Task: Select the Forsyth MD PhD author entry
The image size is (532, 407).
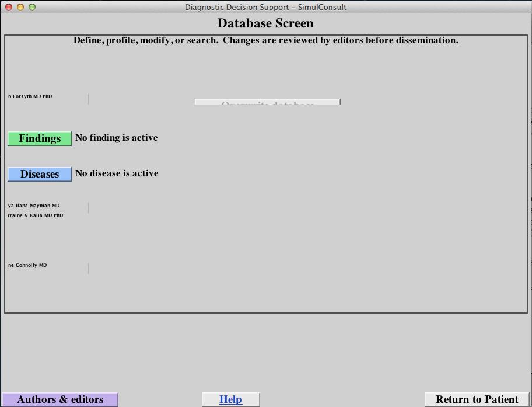Action: point(30,96)
